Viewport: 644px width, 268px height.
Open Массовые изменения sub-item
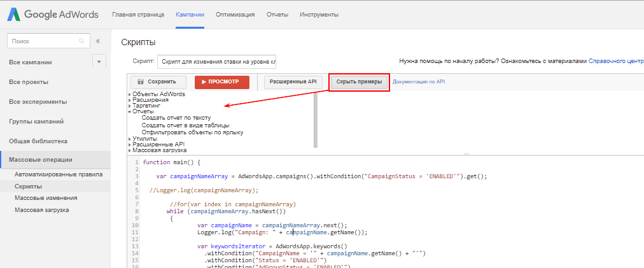click(46, 198)
